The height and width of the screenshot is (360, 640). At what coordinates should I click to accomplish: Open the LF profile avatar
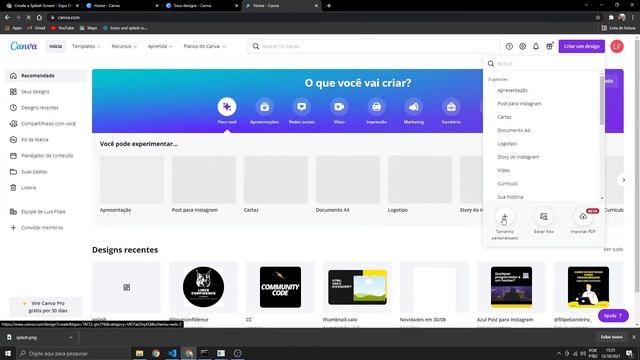[617, 46]
